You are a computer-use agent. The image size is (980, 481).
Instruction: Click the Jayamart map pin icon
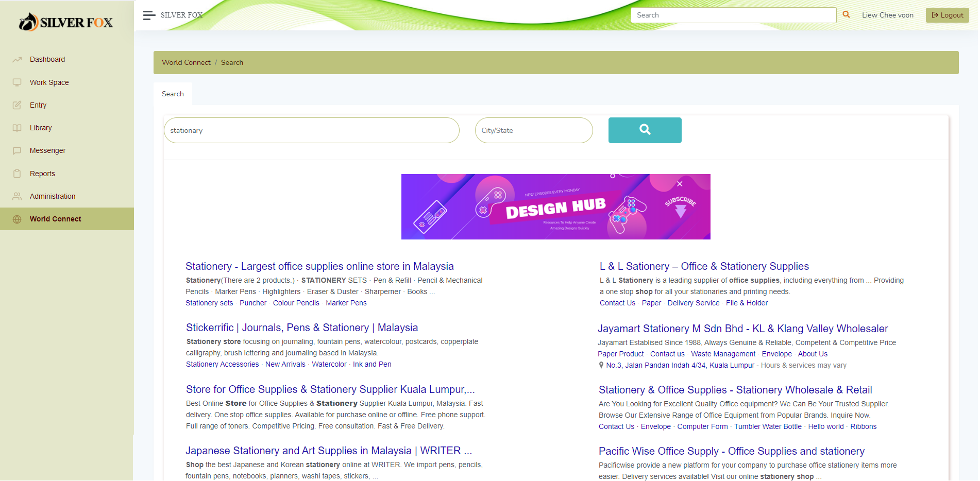coord(601,365)
